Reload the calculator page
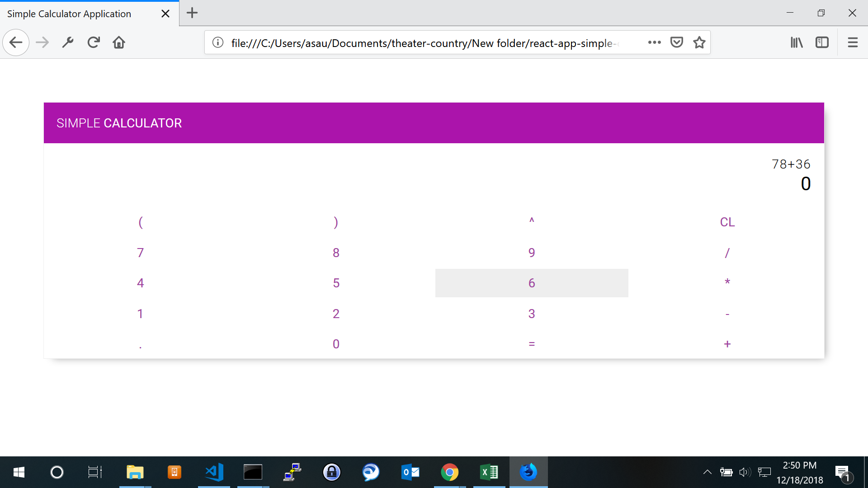 (x=94, y=42)
